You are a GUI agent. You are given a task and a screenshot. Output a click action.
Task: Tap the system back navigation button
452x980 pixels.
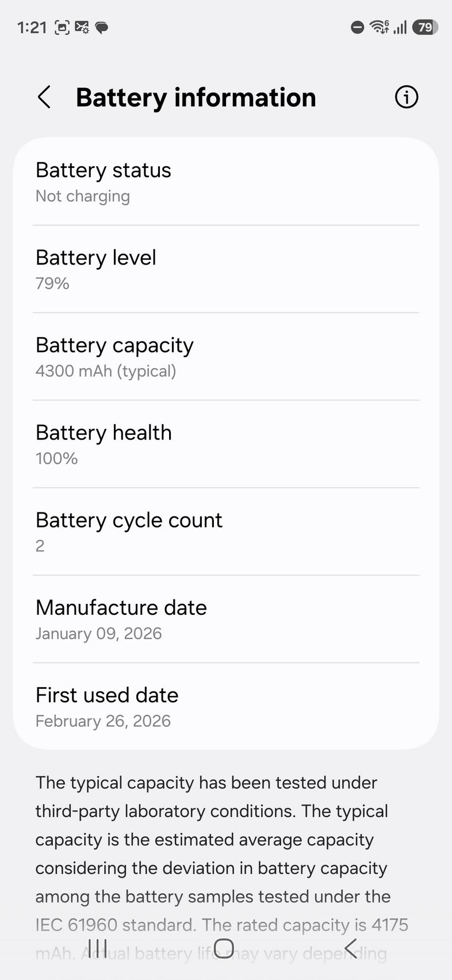pos(351,948)
